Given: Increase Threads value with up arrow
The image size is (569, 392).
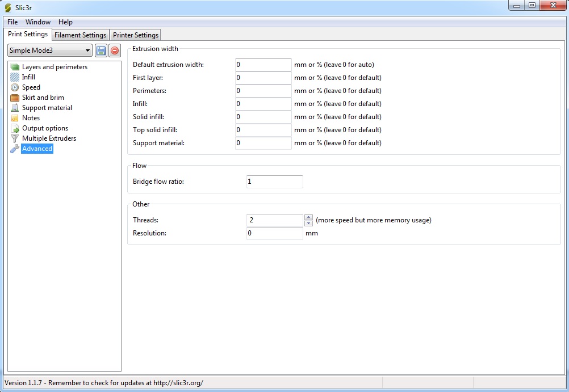Looking at the screenshot, I should pyautogui.click(x=308, y=217).
